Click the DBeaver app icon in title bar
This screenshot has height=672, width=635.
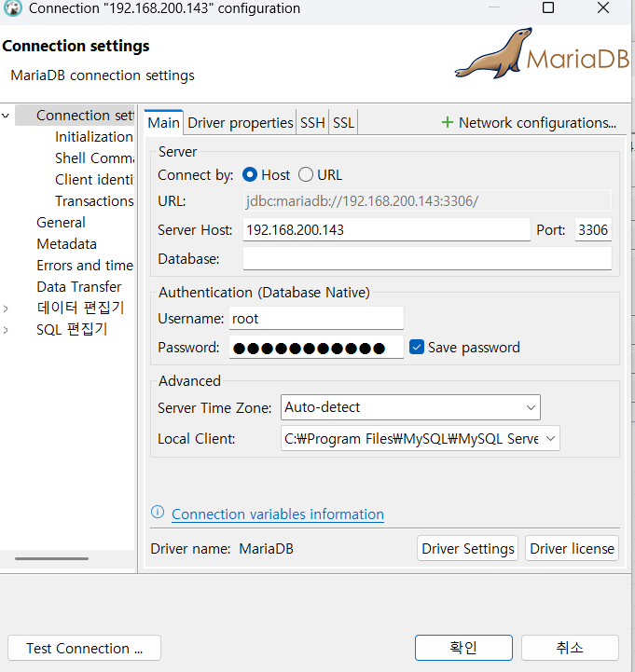click(x=12, y=7)
